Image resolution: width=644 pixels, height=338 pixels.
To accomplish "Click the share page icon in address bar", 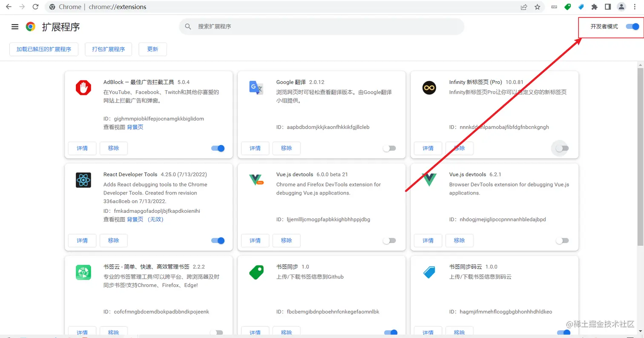I will pos(524,7).
